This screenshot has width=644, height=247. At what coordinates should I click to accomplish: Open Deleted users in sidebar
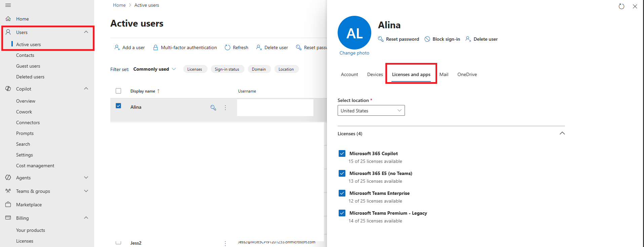[x=30, y=77]
